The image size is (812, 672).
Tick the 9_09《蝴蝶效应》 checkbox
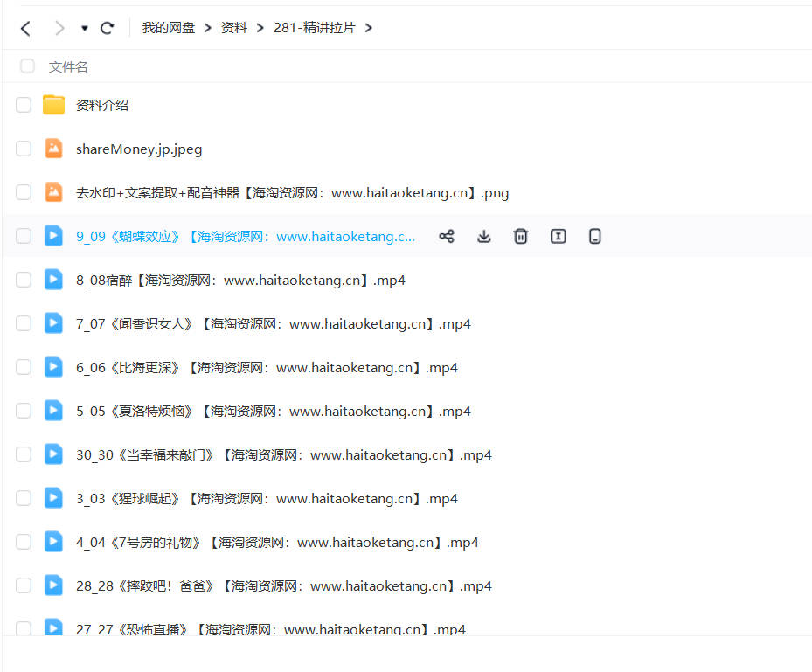24,236
